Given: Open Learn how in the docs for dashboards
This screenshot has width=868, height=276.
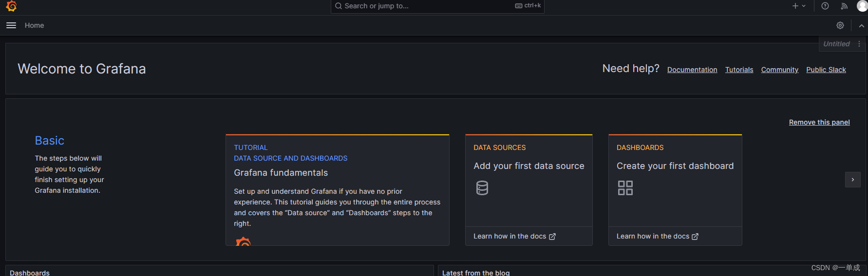Looking at the screenshot, I should pyautogui.click(x=658, y=236).
